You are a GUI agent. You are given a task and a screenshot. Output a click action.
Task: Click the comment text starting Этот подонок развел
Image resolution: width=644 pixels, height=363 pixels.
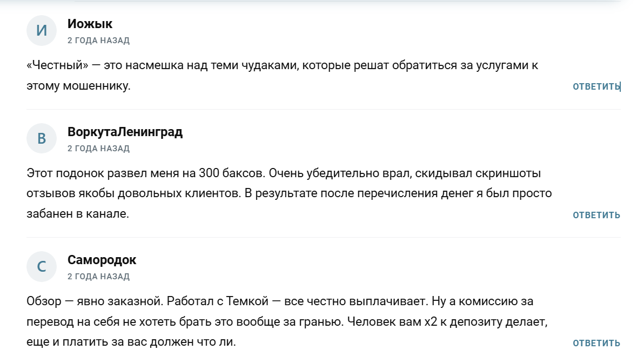[289, 193]
